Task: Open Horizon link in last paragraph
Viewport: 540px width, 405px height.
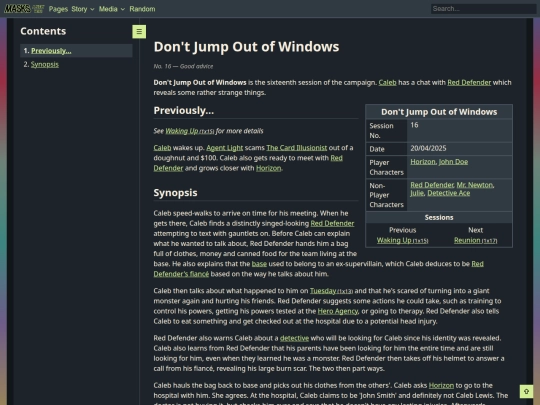Action: [441, 385]
